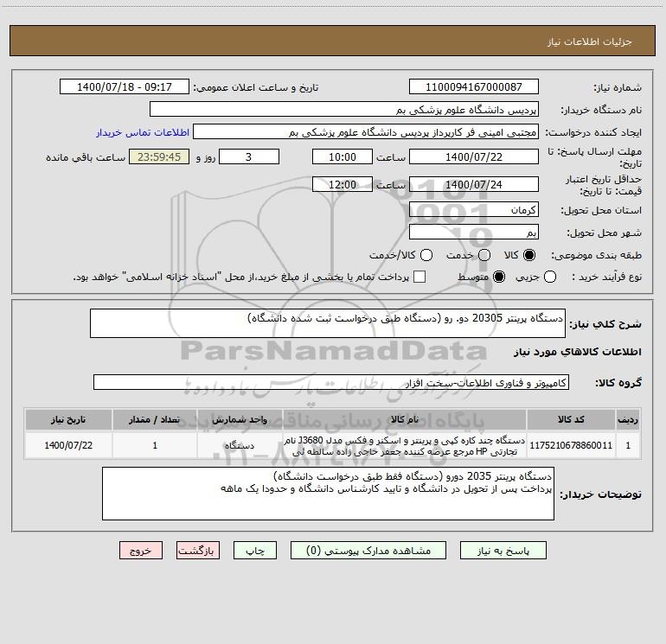Click the reply deadline time field 10:00

point(343,156)
